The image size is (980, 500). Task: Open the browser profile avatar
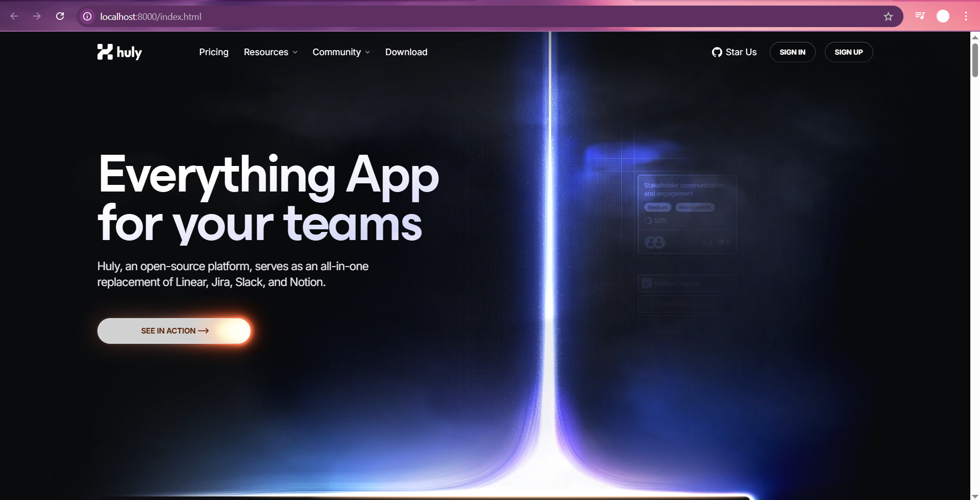click(x=943, y=16)
